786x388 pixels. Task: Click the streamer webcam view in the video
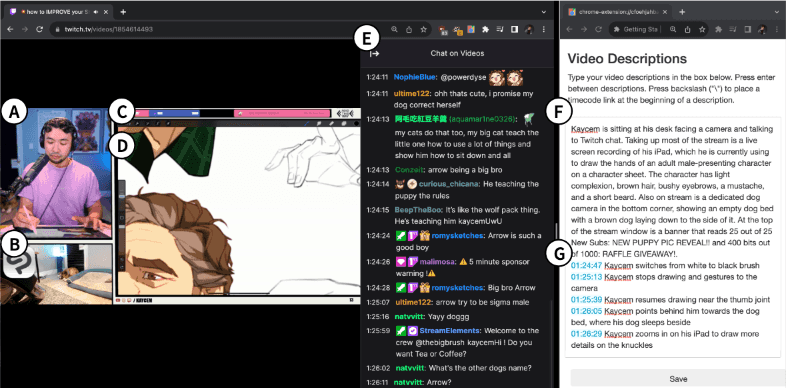pyautogui.click(x=56, y=173)
